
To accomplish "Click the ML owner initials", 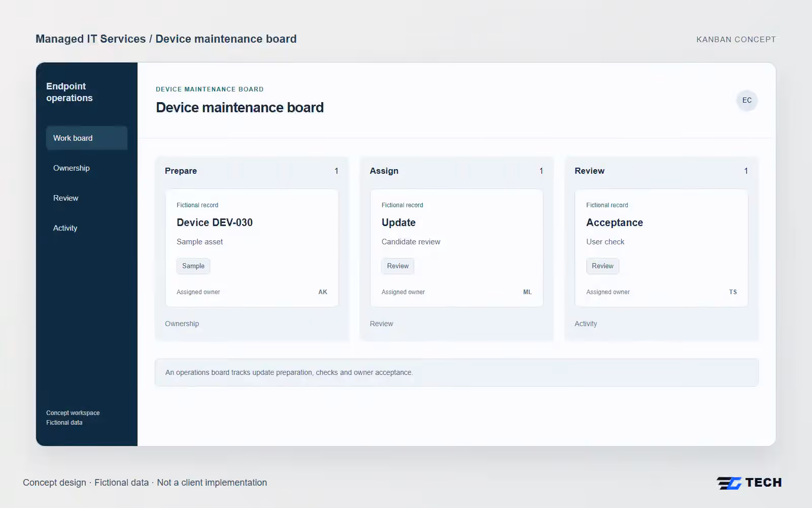I will pos(527,292).
